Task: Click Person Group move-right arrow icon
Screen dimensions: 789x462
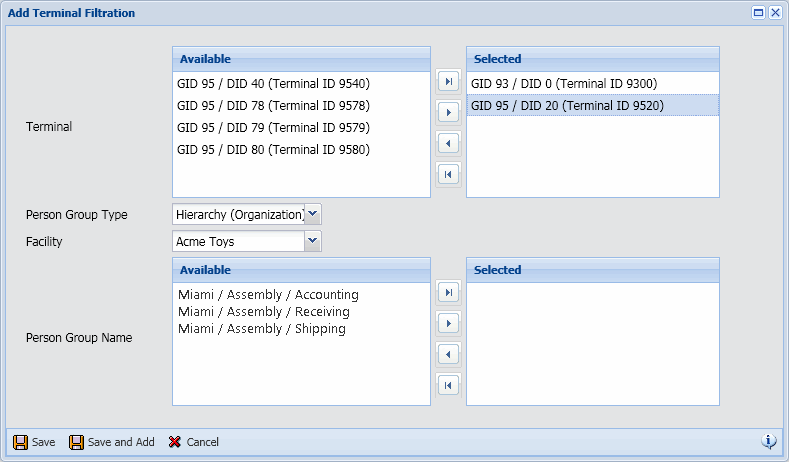Action: (448, 323)
